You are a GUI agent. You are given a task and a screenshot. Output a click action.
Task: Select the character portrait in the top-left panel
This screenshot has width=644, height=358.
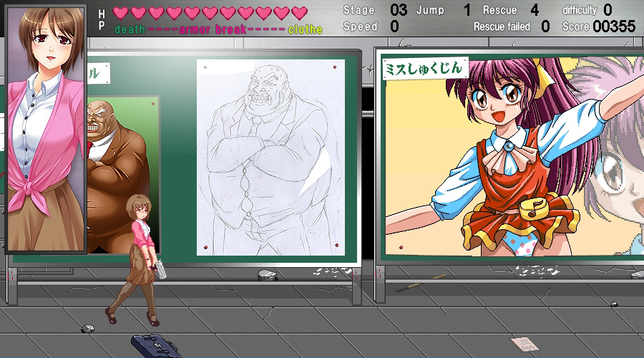(46, 129)
